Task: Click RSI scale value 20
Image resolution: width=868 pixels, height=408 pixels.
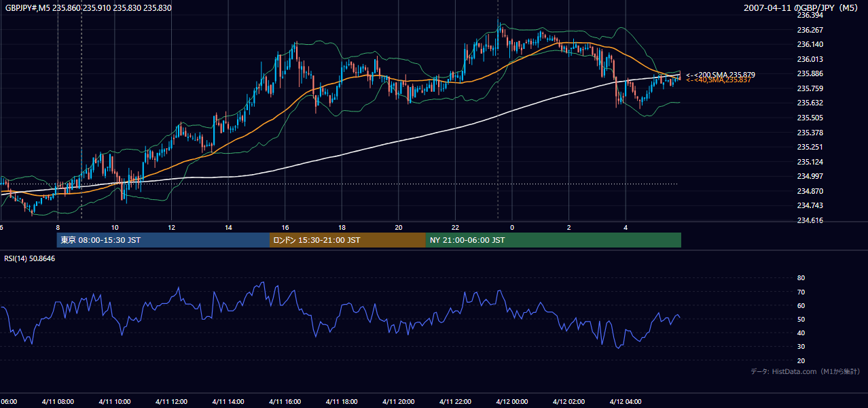Action: pos(801,360)
